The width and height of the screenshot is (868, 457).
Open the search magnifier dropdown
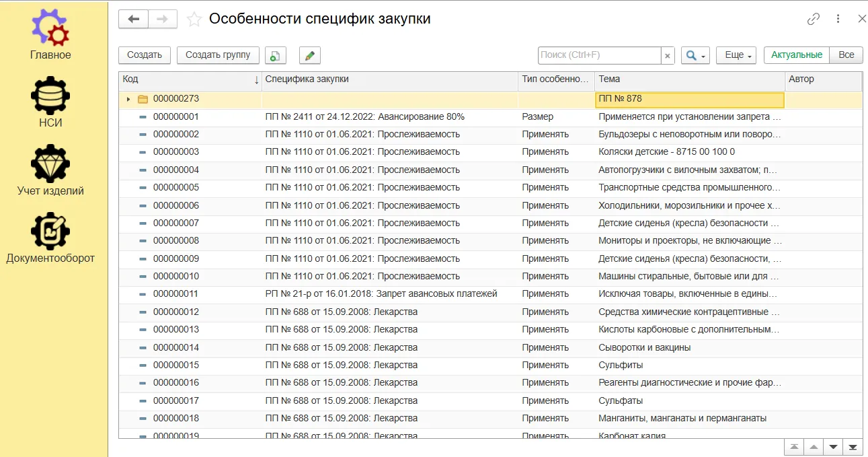coord(695,55)
